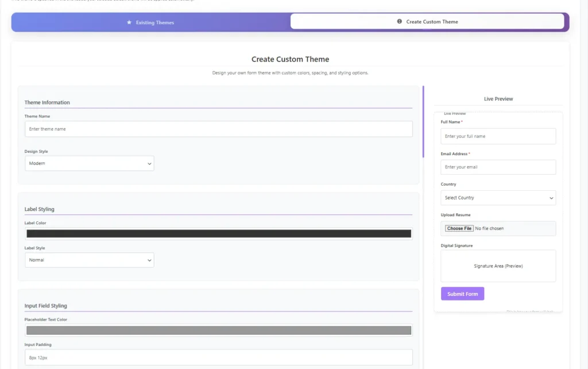The height and width of the screenshot is (369, 588).
Task: Click the Signature Area preview box
Action: coord(498,266)
